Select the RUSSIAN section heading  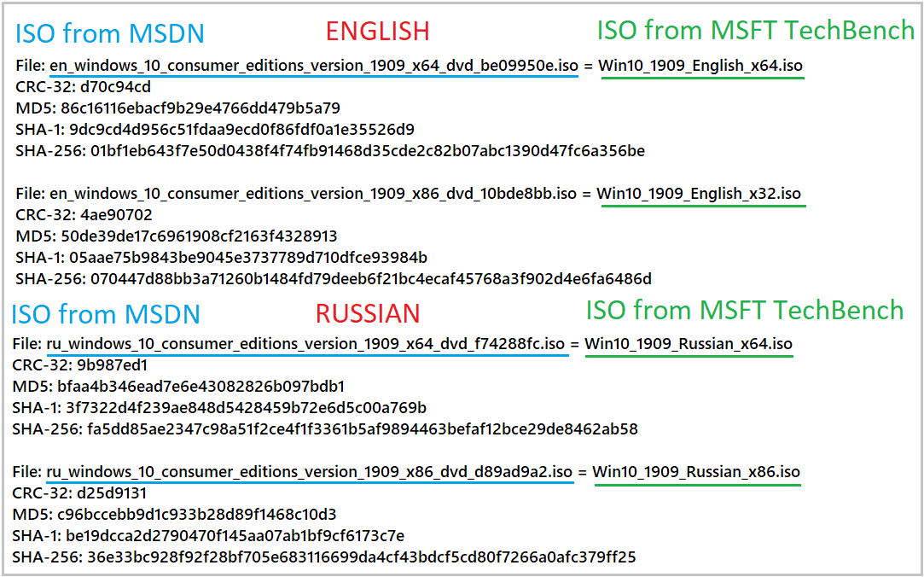pyautogui.click(x=367, y=311)
